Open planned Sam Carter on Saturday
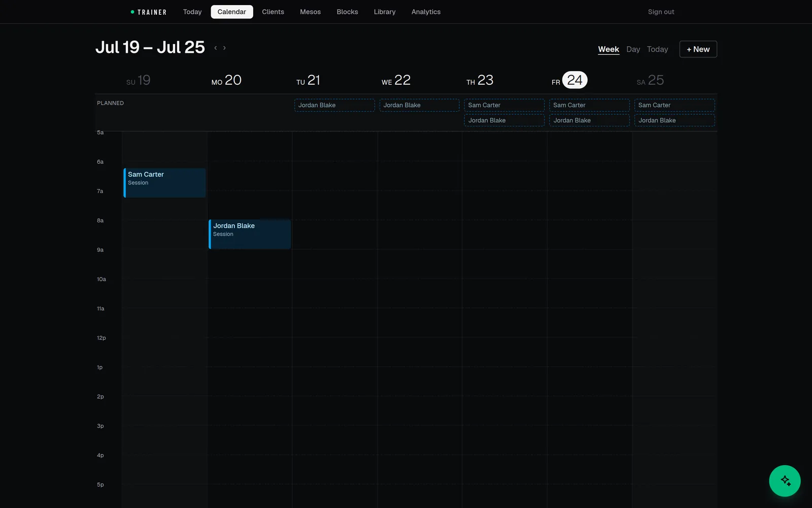 click(x=674, y=105)
